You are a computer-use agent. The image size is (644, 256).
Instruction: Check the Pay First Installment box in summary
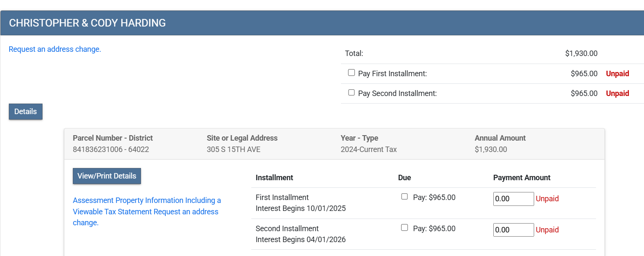351,73
